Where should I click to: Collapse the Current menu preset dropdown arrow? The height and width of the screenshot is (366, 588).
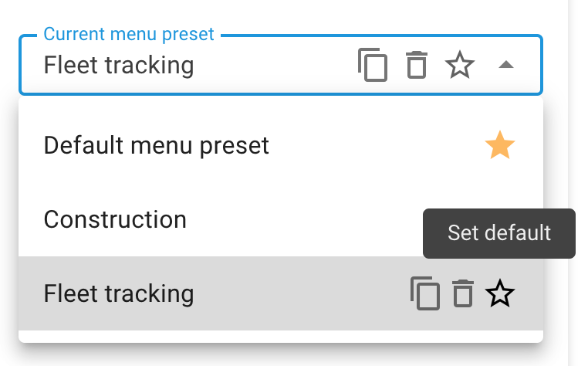pyautogui.click(x=506, y=65)
